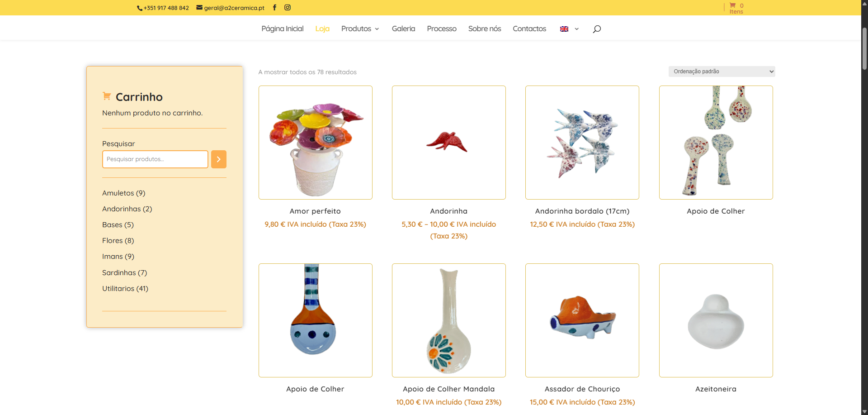Open the language selector chevron
The image size is (868, 415).
tap(576, 29)
